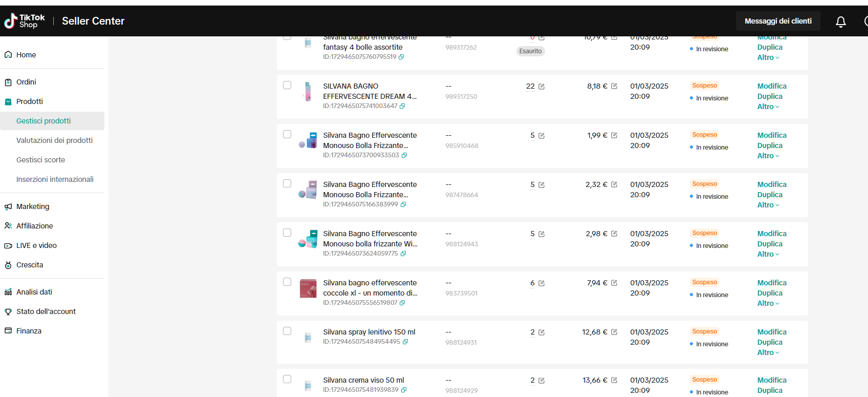Edit price 12,68 € pencil icon
868x397 pixels.
coord(614,332)
